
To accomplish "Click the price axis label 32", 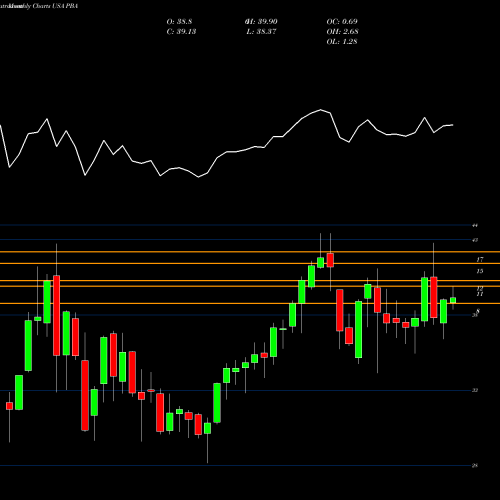I will [475, 390].
